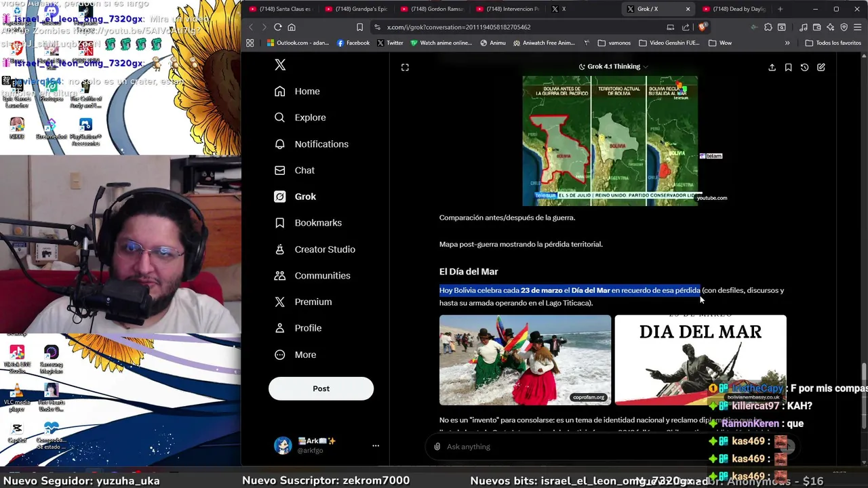Click the bookmark-this-page icon in the toolbar

[x=359, y=27]
